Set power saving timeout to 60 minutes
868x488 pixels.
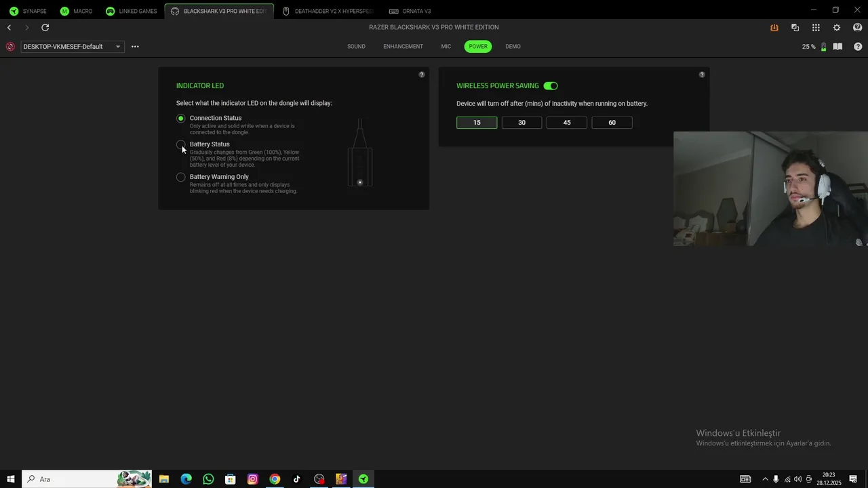point(612,123)
